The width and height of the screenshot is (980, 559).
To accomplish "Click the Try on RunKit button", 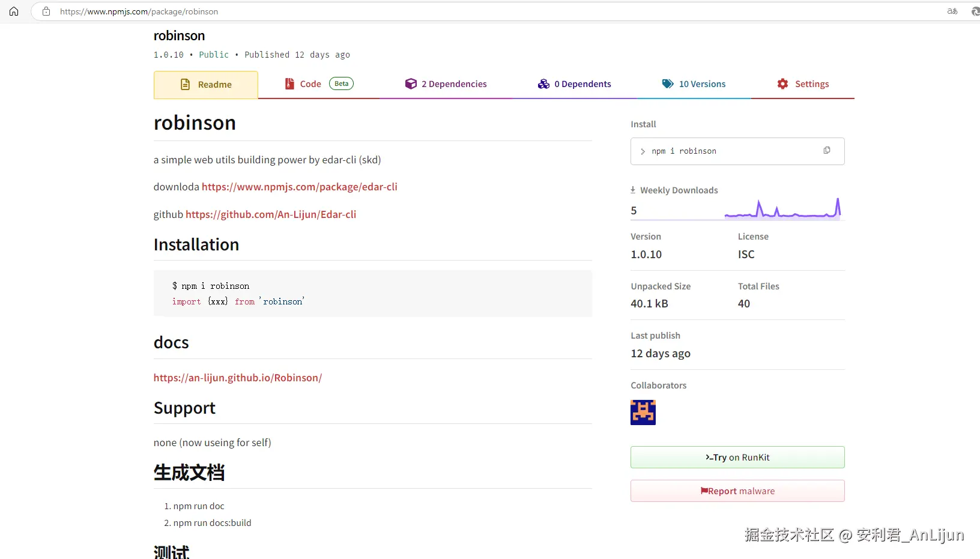I will point(737,458).
